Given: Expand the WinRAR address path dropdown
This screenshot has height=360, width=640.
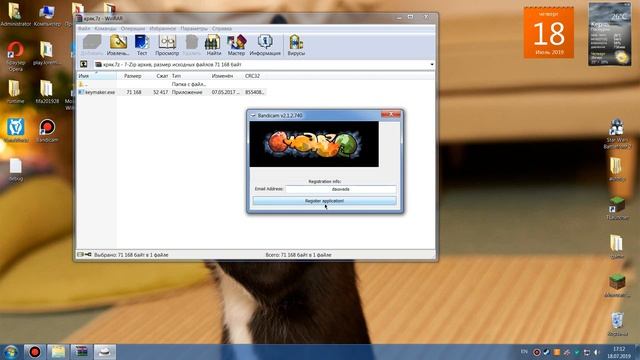Looking at the screenshot, I should coord(431,64).
